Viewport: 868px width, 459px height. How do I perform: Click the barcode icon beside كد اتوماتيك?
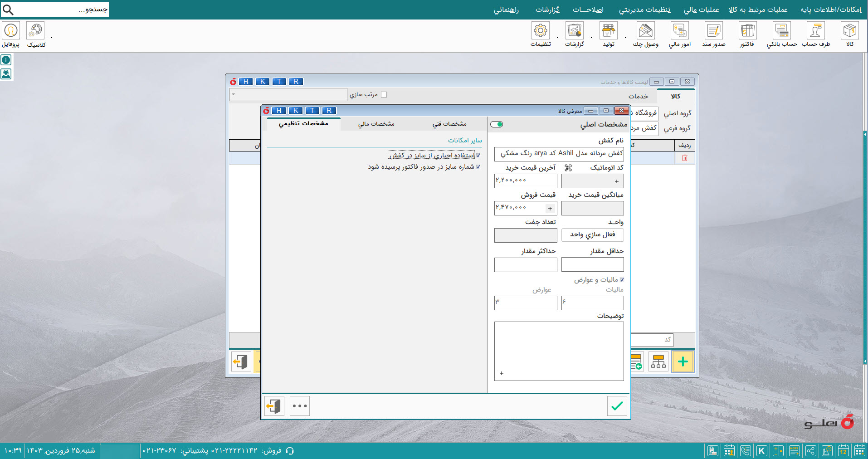pos(568,168)
